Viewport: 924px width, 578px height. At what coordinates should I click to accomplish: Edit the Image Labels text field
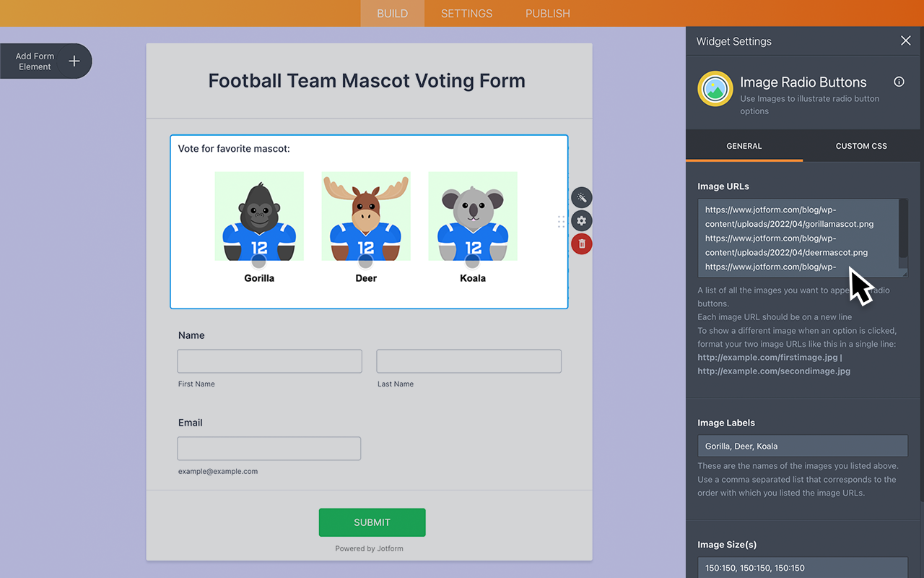click(803, 446)
